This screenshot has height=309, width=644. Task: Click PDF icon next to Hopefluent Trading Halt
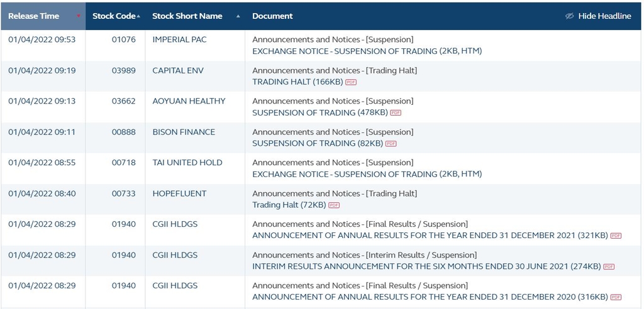[x=334, y=205]
